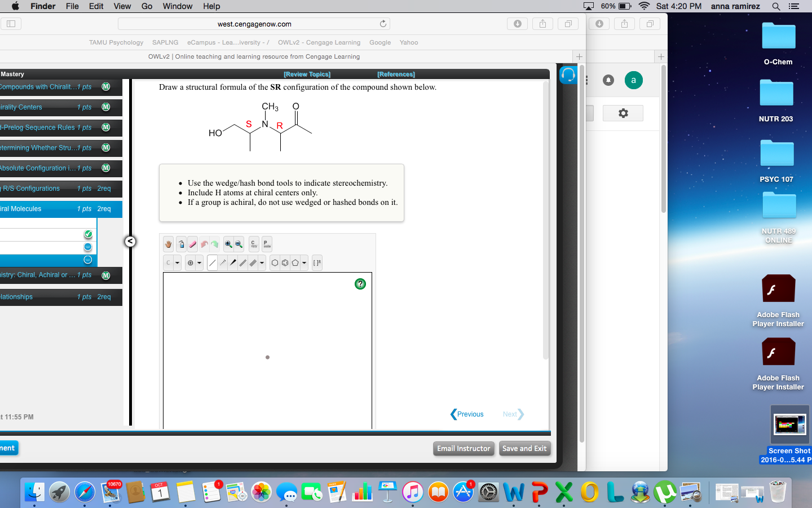
Task: Select the solid wedge bond tool
Action: [233, 262]
